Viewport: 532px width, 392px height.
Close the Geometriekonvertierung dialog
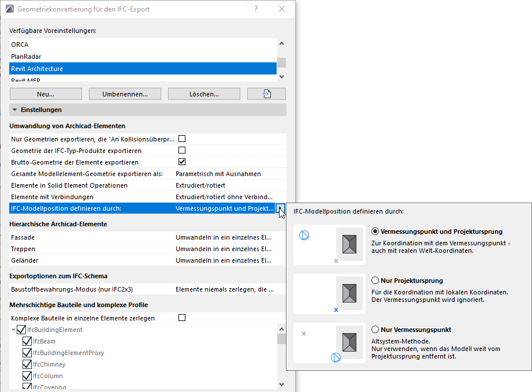pyautogui.click(x=282, y=9)
